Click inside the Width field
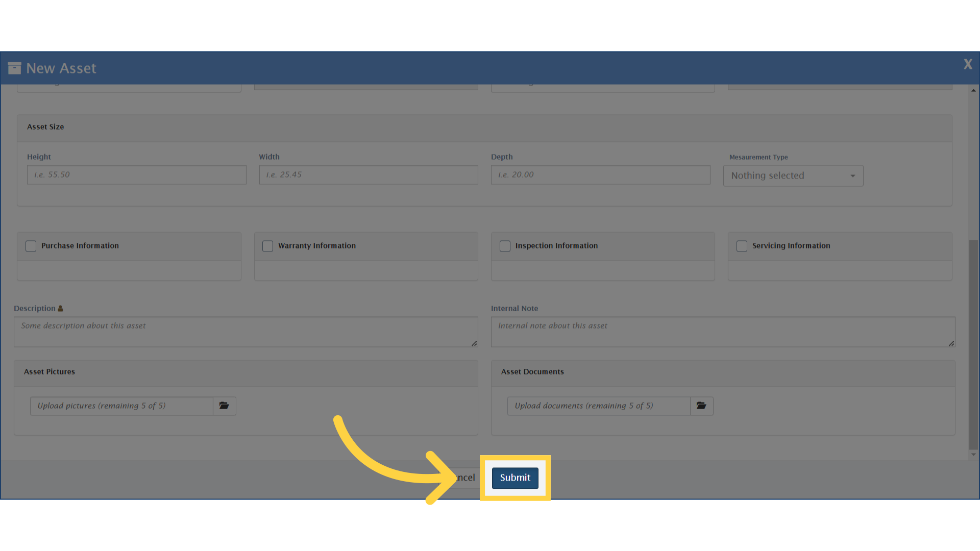The image size is (980, 551). point(368,174)
